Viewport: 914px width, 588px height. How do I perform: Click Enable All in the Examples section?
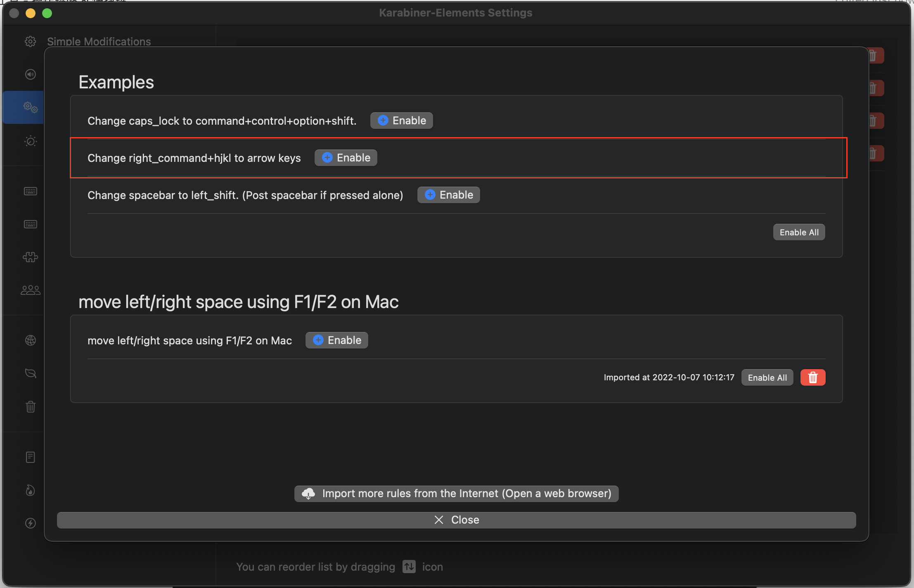(x=798, y=232)
